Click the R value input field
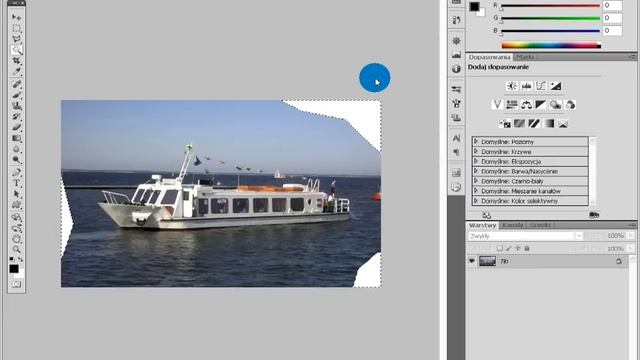This screenshot has width=640, height=360. tap(612, 5)
